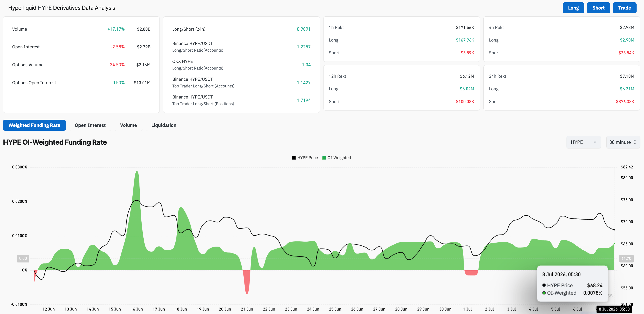Switch to the Open Interest tab
The height and width of the screenshot is (314, 644).
pyautogui.click(x=90, y=125)
